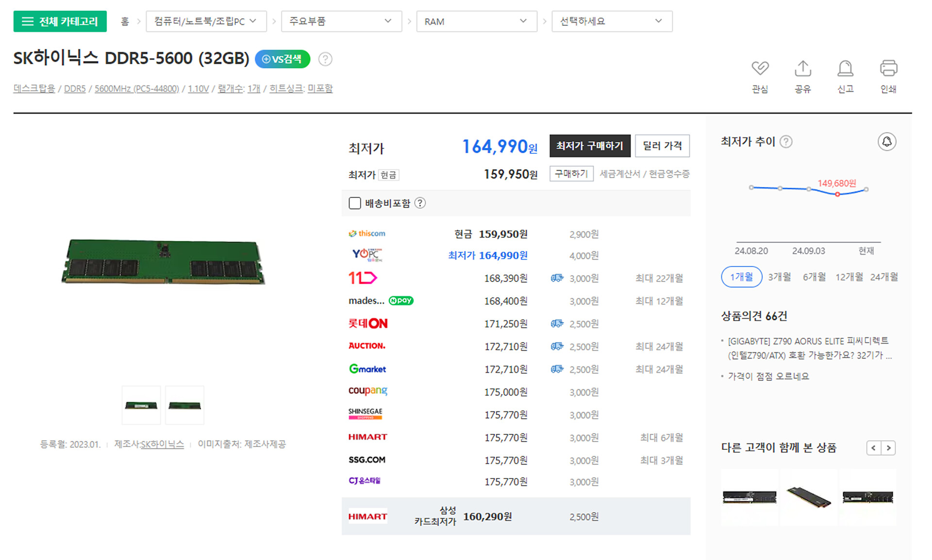The width and height of the screenshot is (932, 560).
Task: Select the second RAM product thumbnail
Action: point(184,405)
